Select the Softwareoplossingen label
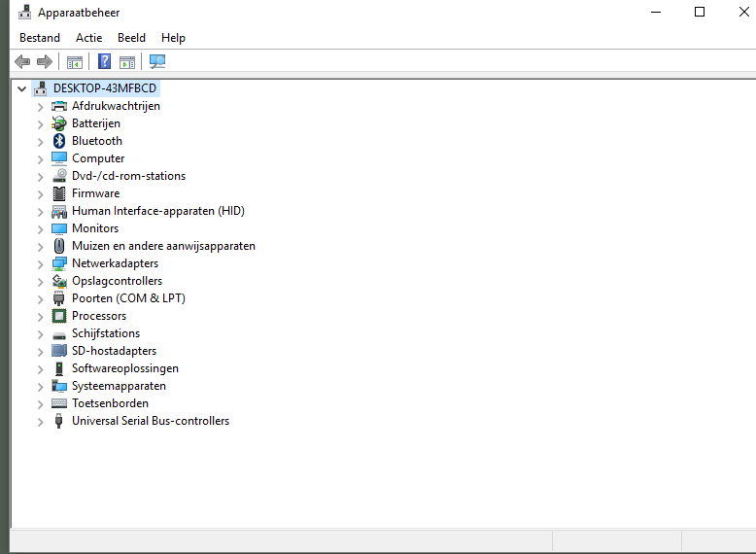The width and height of the screenshot is (756, 554). 125,368
